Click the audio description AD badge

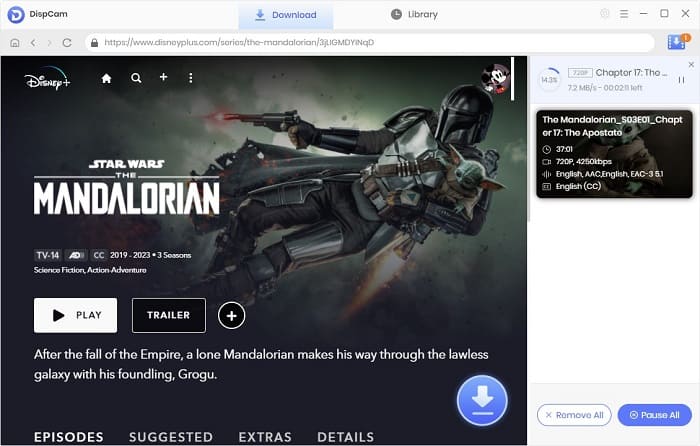click(76, 255)
